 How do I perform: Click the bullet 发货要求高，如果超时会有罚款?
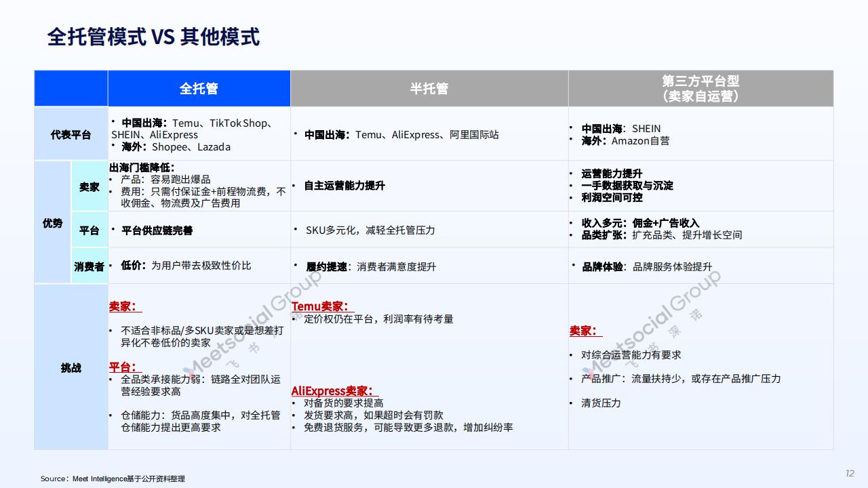pyautogui.click(x=373, y=415)
